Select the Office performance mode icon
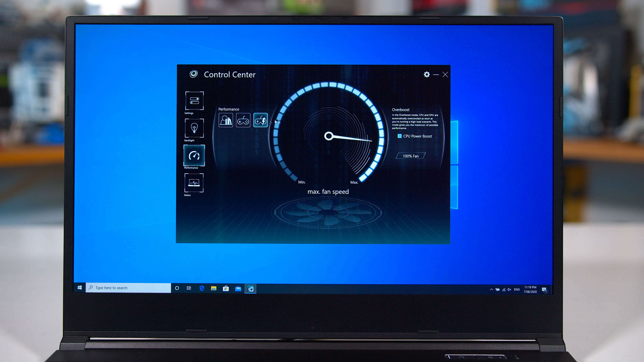 coord(226,120)
